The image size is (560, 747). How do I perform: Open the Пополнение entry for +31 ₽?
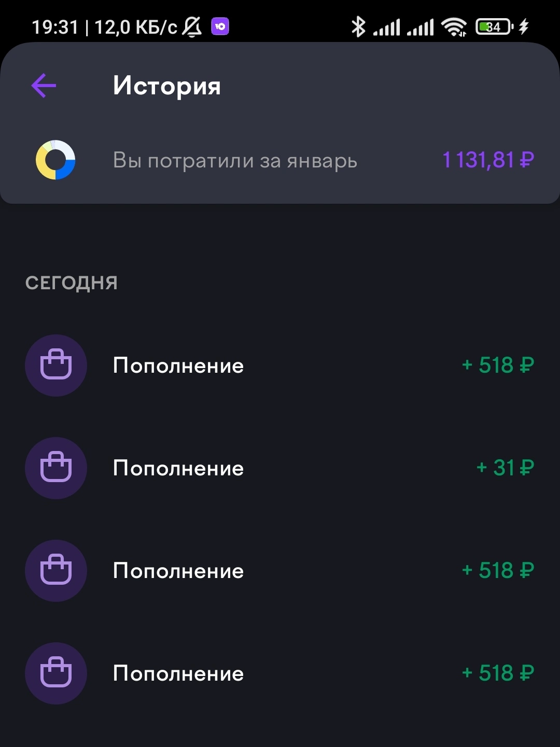tap(280, 468)
